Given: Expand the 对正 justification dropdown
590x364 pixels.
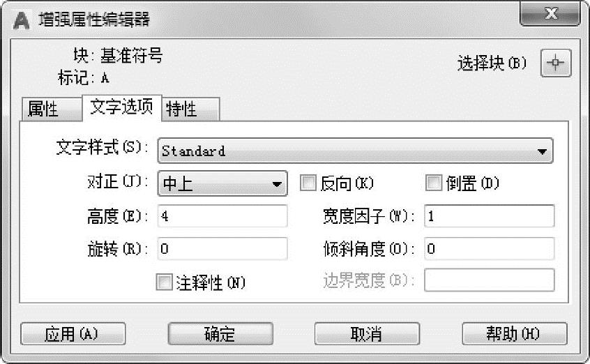Looking at the screenshot, I should (x=222, y=184).
